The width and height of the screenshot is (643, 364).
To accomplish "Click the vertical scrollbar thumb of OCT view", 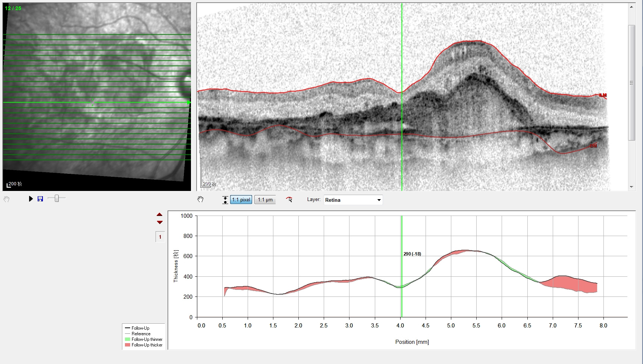I will pos(631,83).
